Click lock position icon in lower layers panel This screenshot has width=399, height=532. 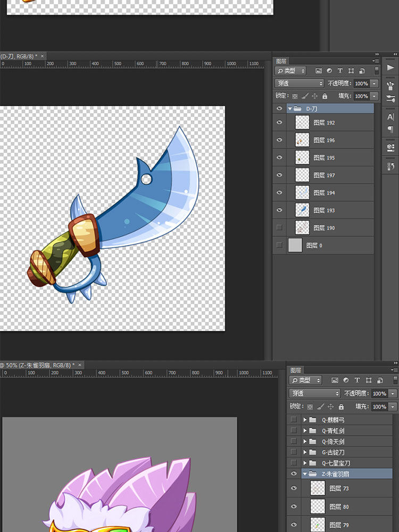click(330, 406)
